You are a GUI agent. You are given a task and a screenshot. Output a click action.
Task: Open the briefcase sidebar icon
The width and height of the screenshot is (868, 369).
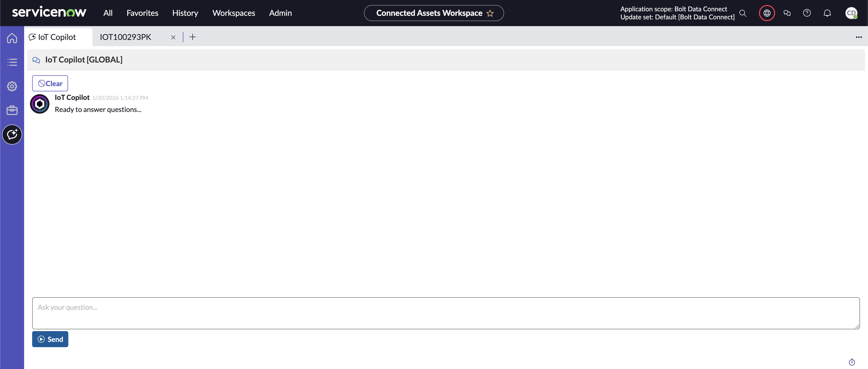12,110
